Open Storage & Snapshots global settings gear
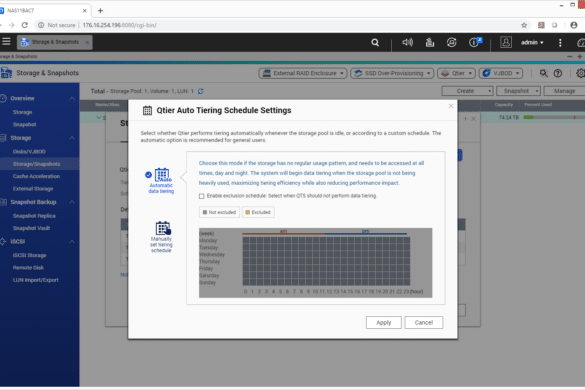This screenshot has width=585, height=390. click(x=580, y=73)
